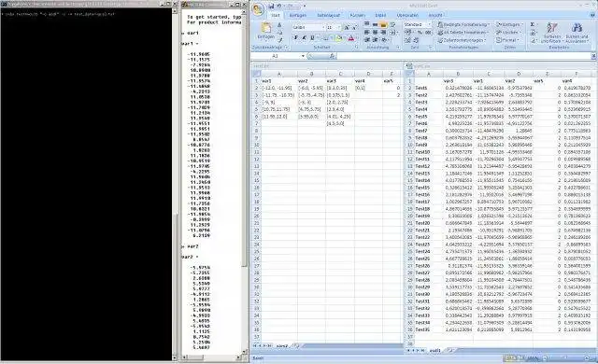Toggle underline formatting
598x364 pixels.
(x=312, y=38)
